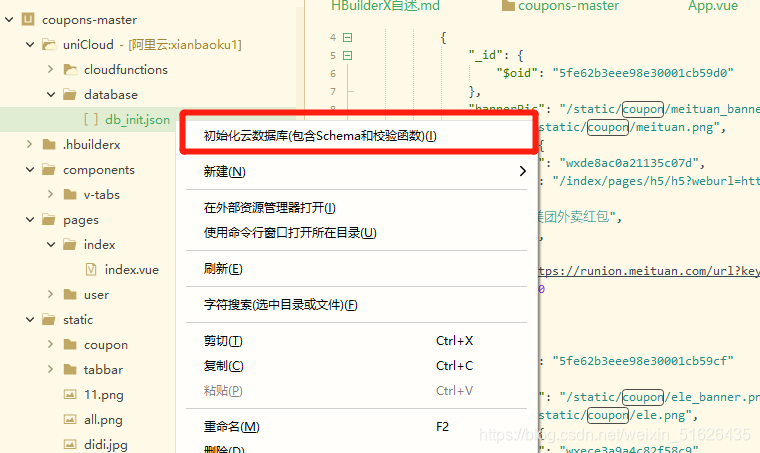760x453 pixels.
Task: Open the 新建(N) submenu
Action: 357,172
